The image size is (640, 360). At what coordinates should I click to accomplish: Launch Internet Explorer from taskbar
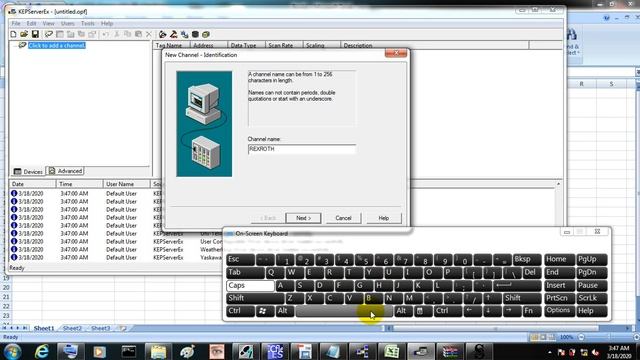coord(42,351)
